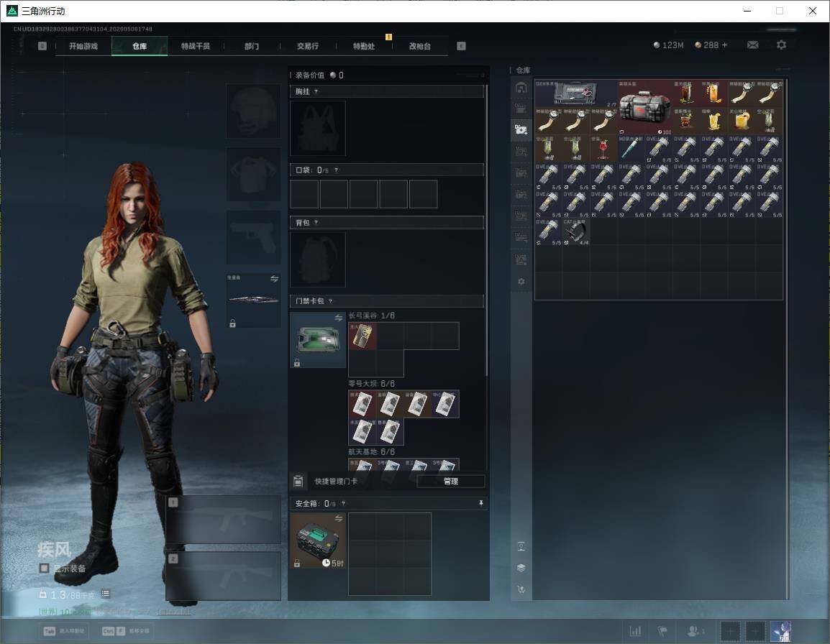Click the warehouse stack layers icon
Screen dimensions: 830x644
coord(521,568)
